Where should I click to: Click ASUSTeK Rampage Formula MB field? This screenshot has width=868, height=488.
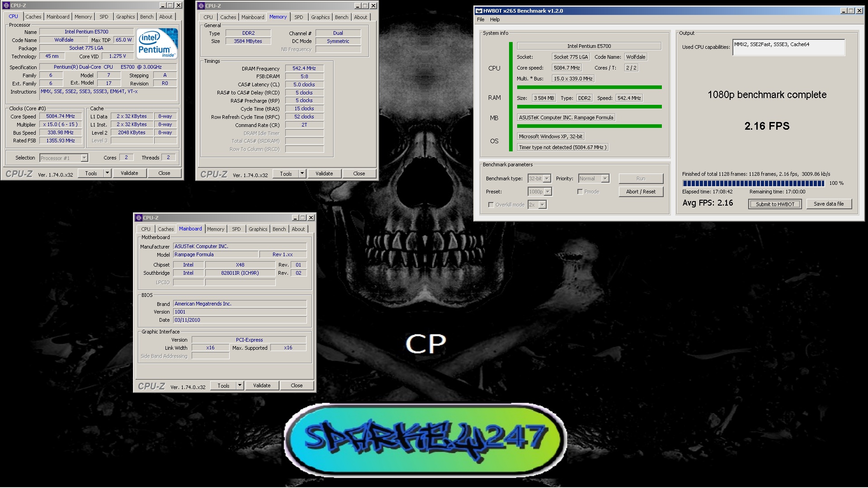(566, 117)
